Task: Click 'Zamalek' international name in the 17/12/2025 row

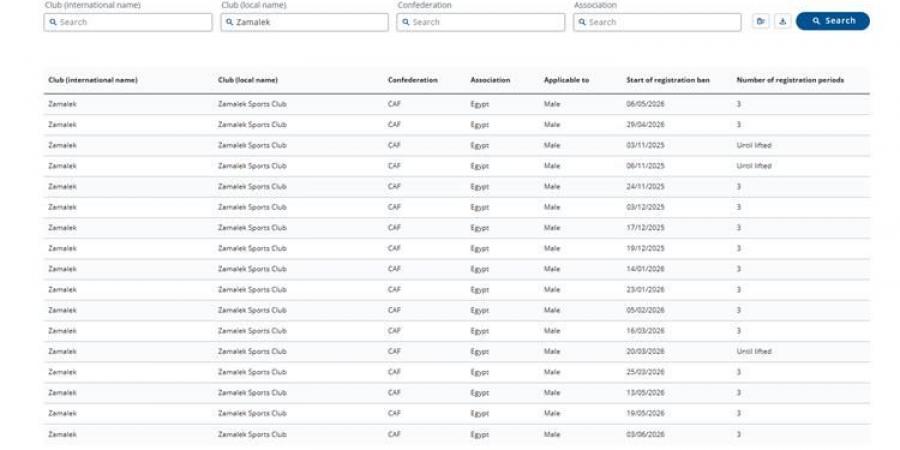Action: (x=62, y=228)
